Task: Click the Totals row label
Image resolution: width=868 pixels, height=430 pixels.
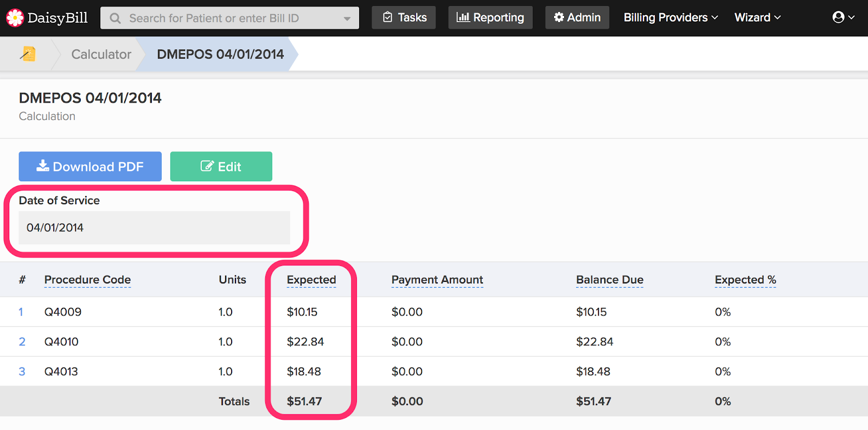Action: (x=234, y=401)
